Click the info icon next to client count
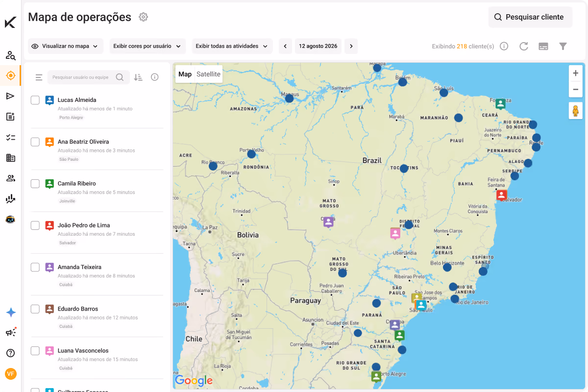588x392 pixels. click(x=504, y=46)
